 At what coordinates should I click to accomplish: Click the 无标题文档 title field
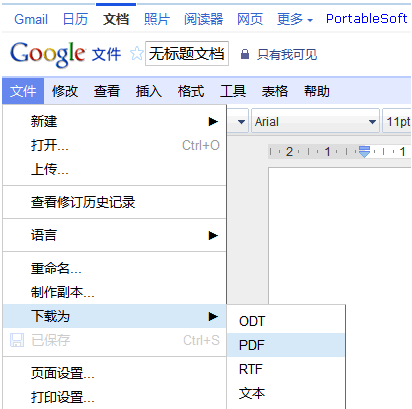coord(187,54)
